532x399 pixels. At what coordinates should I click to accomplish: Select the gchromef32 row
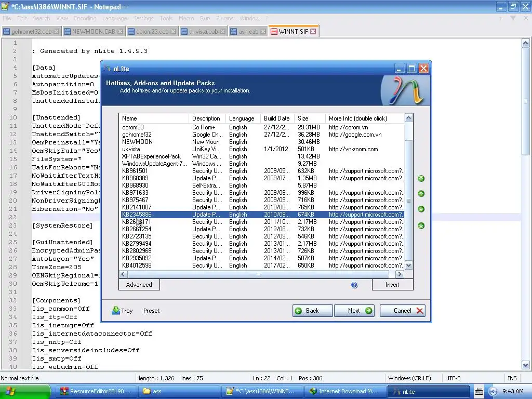262,135
